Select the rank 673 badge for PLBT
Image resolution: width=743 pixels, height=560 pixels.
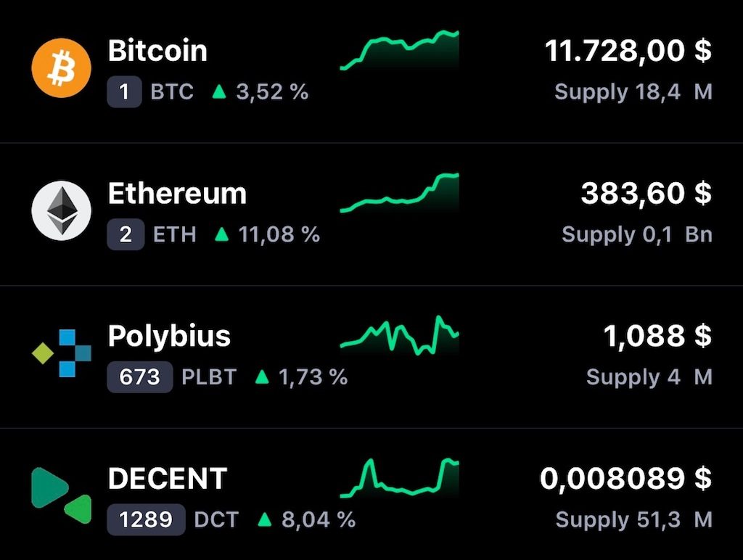click(140, 377)
